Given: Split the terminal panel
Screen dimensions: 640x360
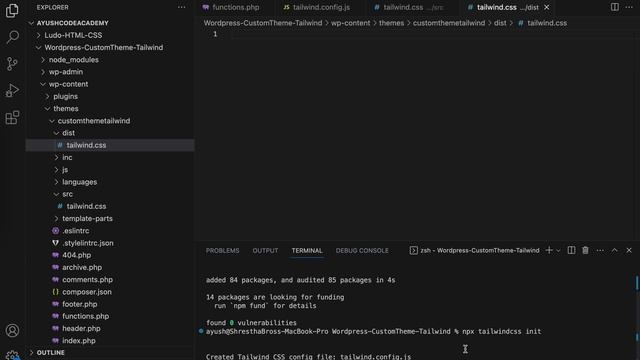Looking at the screenshot, I should pyautogui.click(x=571, y=250).
